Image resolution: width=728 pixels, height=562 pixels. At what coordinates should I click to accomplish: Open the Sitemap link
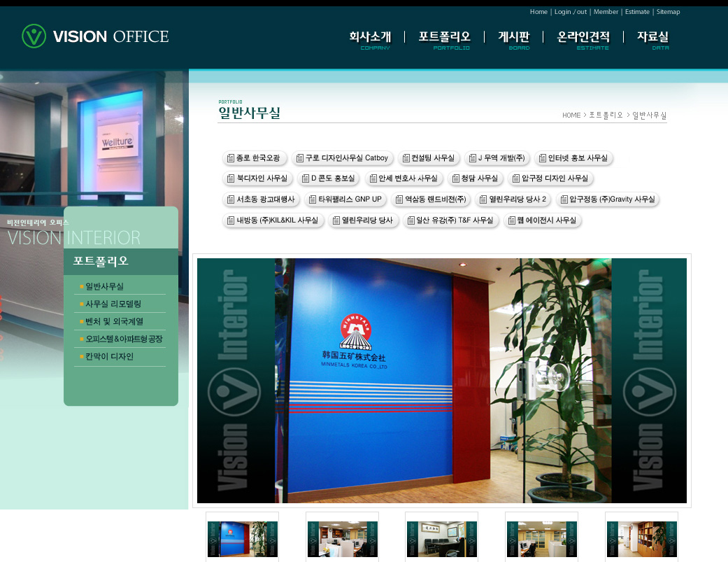(x=668, y=12)
